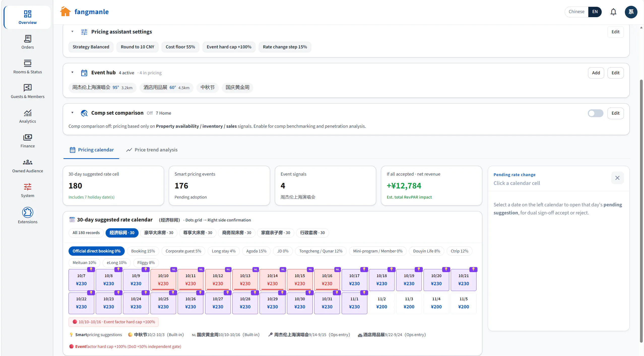644x356 pixels.
Task: Switch to the Pricing calendar tab
Action: click(92, 150)
